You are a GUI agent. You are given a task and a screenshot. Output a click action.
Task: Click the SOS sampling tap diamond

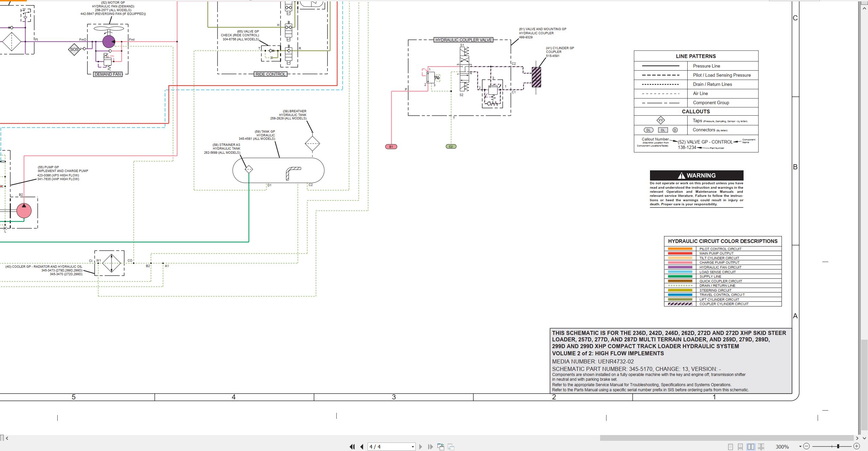point(74,49)
